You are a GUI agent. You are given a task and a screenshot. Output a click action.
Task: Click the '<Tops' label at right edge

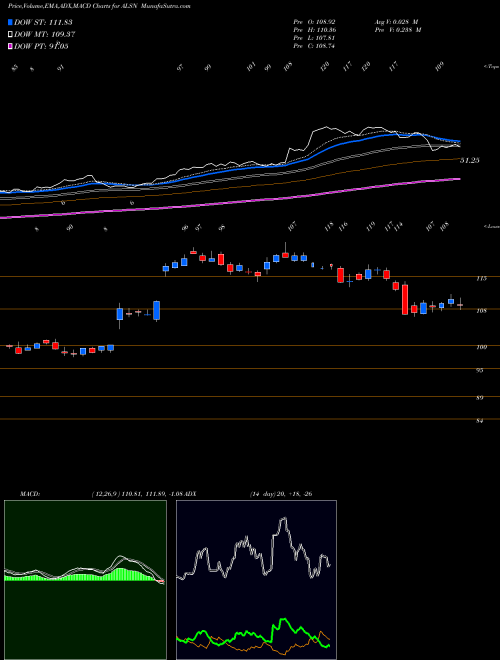(x=491, y=66)
